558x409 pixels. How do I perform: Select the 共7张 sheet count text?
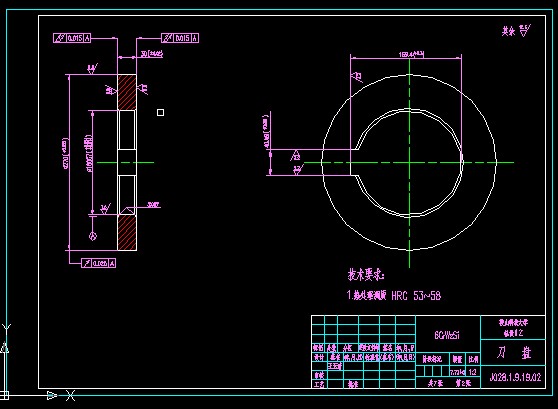[435, 383]
